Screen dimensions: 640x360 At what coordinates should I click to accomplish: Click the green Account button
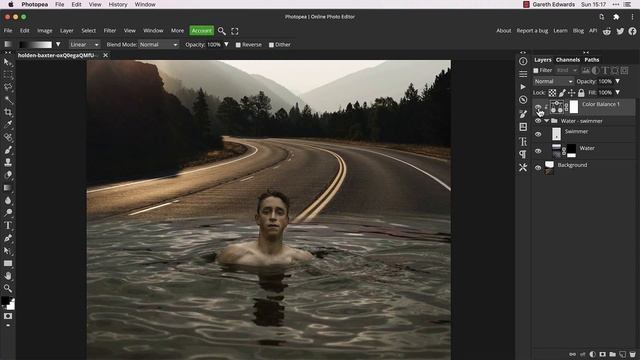202,31
